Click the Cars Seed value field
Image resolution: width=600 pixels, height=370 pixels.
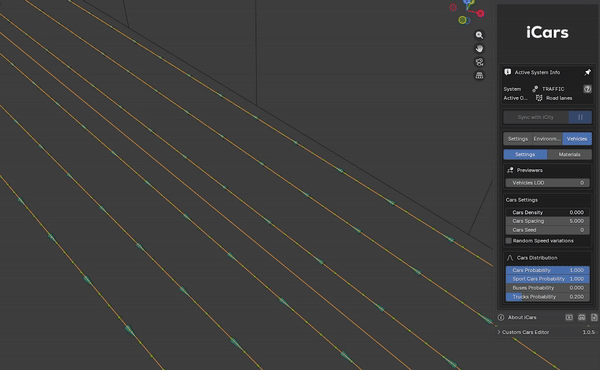pyautogui.click(x=548, y=230)
